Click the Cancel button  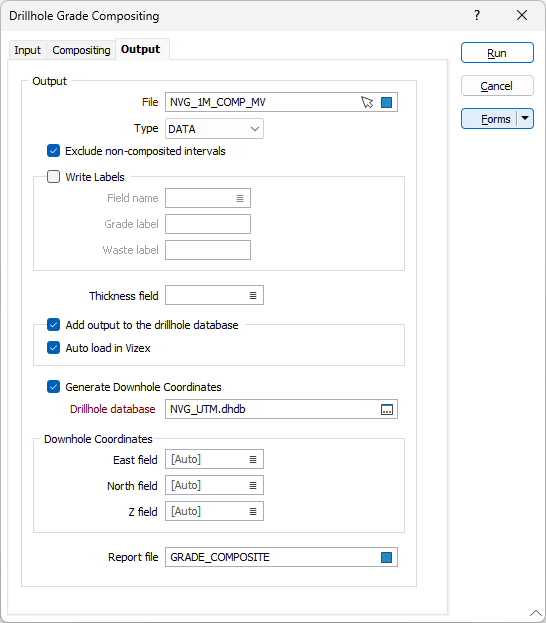(x=497, y=86)
